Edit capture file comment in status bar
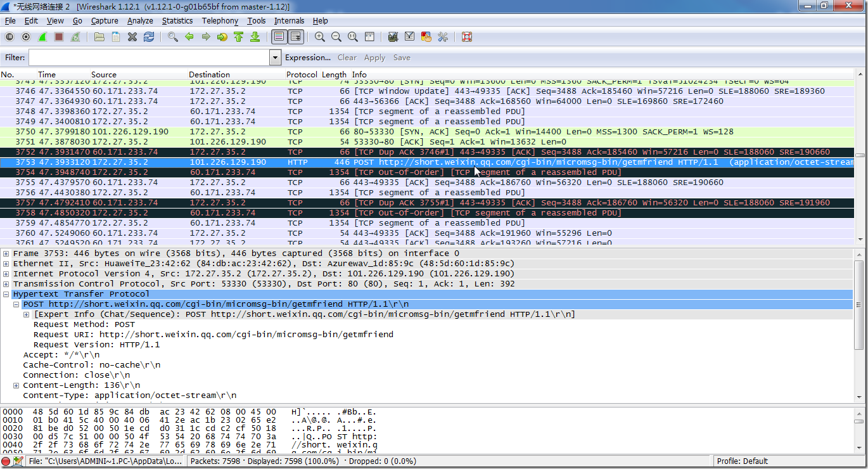This screenshot has width=868, height=469. click(x=18, y=461)
